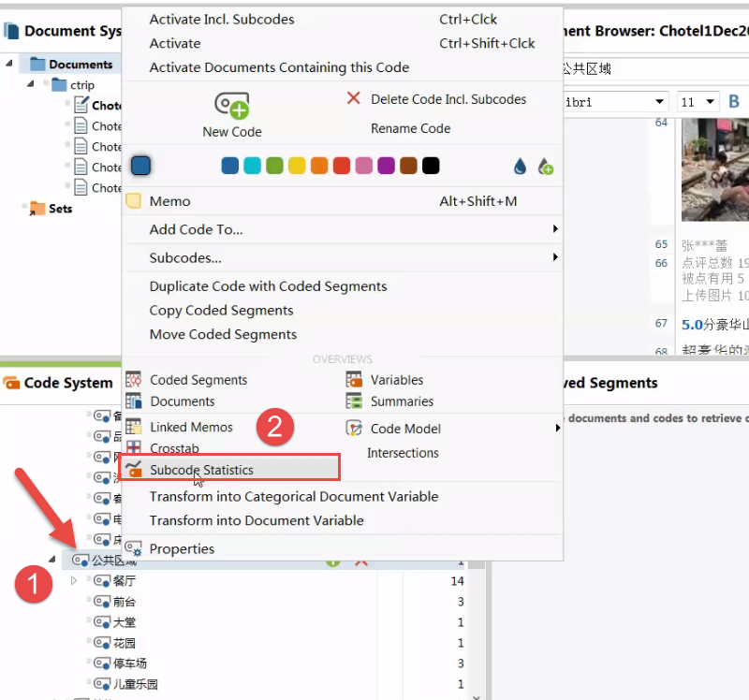Image resolution: width=749 pixels, height=700 pixels.
Task: Select Duplicate Code with Coded Segments
Action: pyautogui.click(x=268, y=286)
